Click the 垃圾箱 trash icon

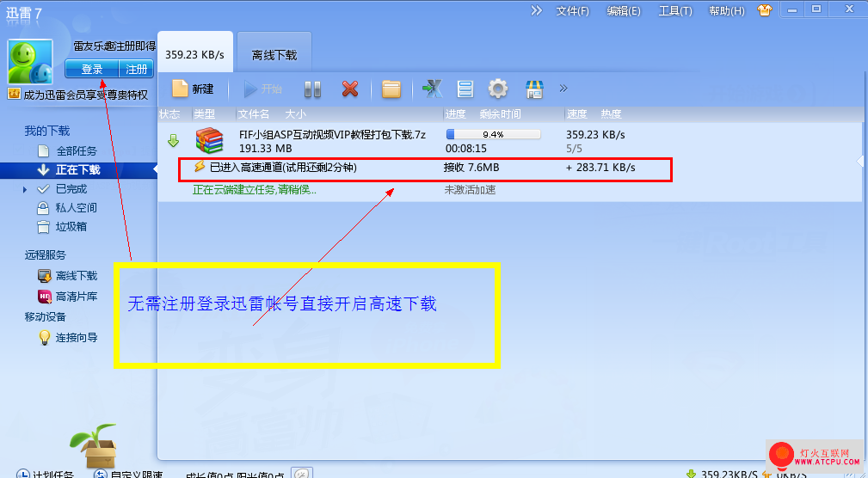click(x=43, y=227)
